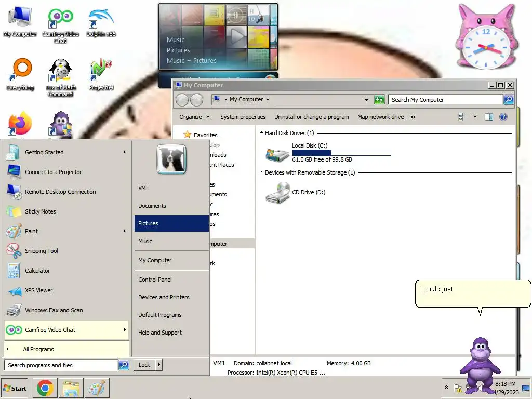Click the Start button
The width and height of the screenshot is (532, 399).
click(x=15, y=389)
